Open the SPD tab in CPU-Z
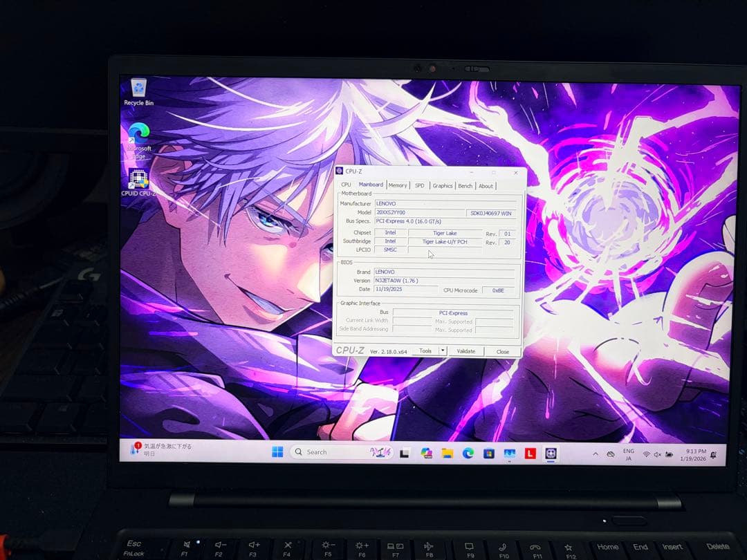 [420, 185]
